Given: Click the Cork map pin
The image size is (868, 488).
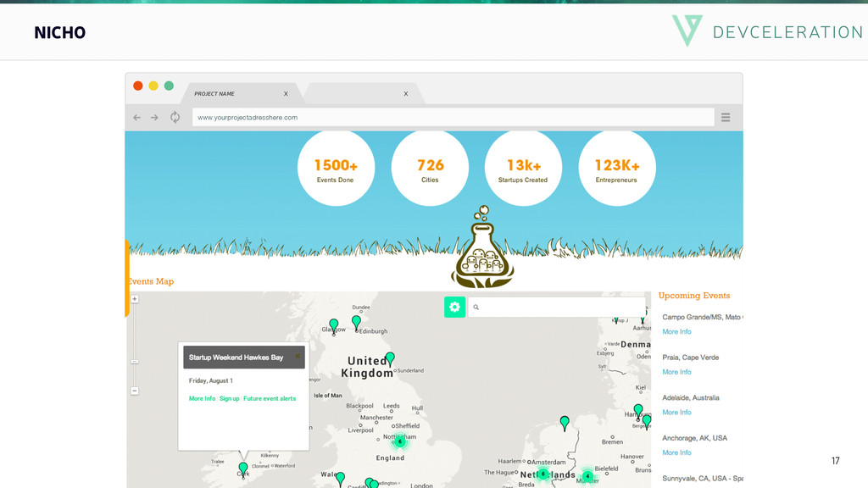Looking at the screenshot, I should [243, 469].
